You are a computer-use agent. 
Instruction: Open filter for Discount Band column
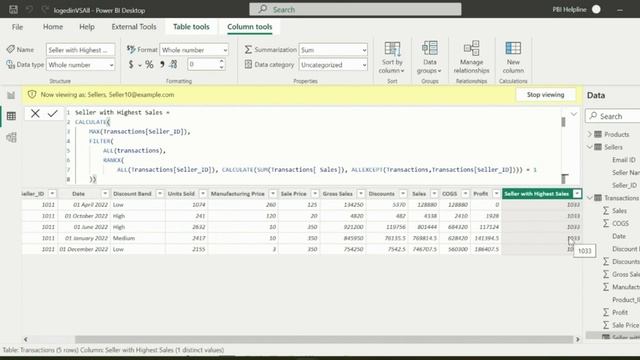pos(160,193)
